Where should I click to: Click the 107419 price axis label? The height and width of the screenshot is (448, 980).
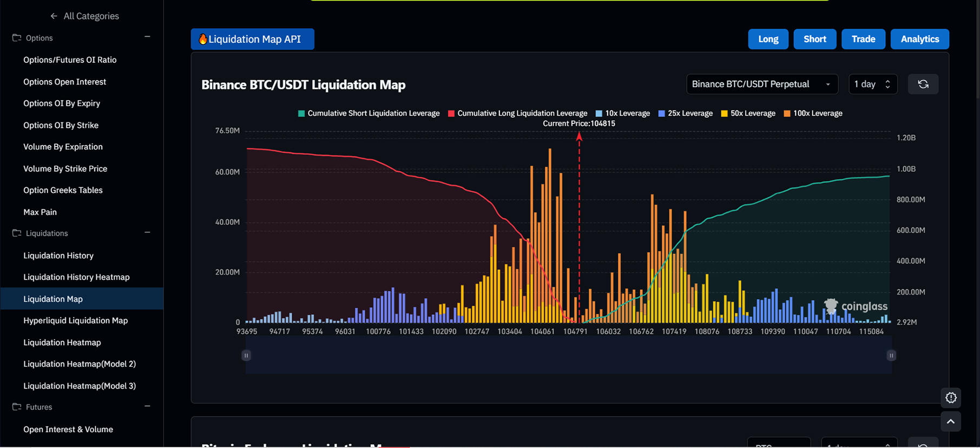pyautogui.click(x=674, y=332)
